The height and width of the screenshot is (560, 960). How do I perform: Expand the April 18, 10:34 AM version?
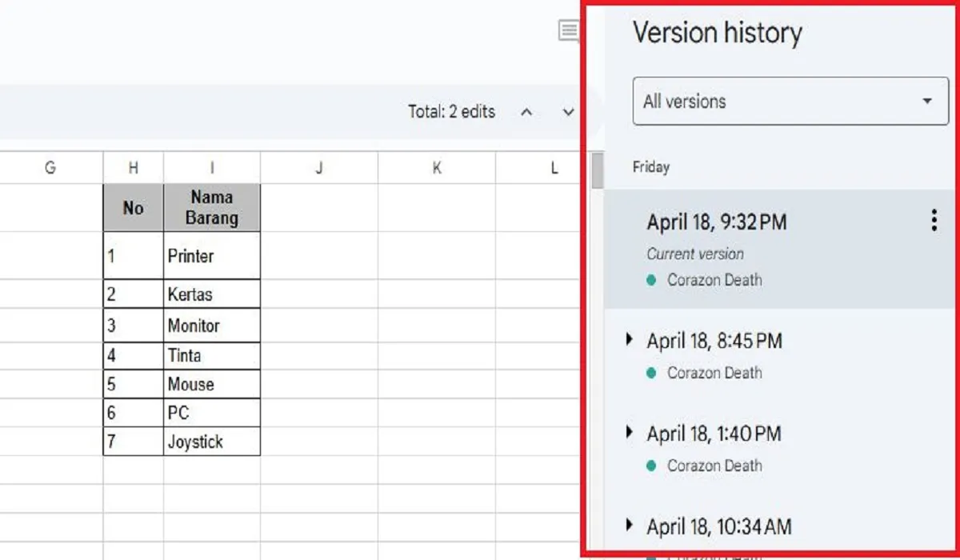629,526
